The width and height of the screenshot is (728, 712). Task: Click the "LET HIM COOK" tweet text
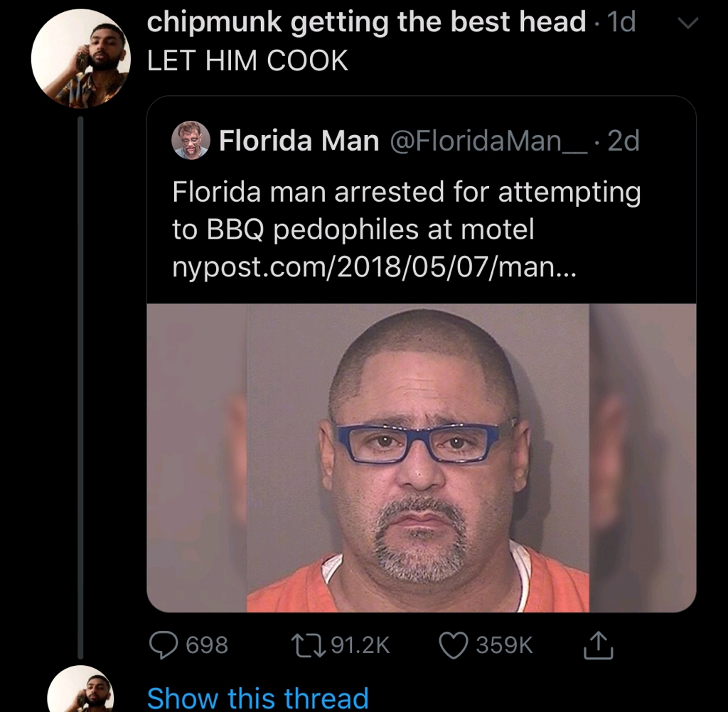[247, 60]
